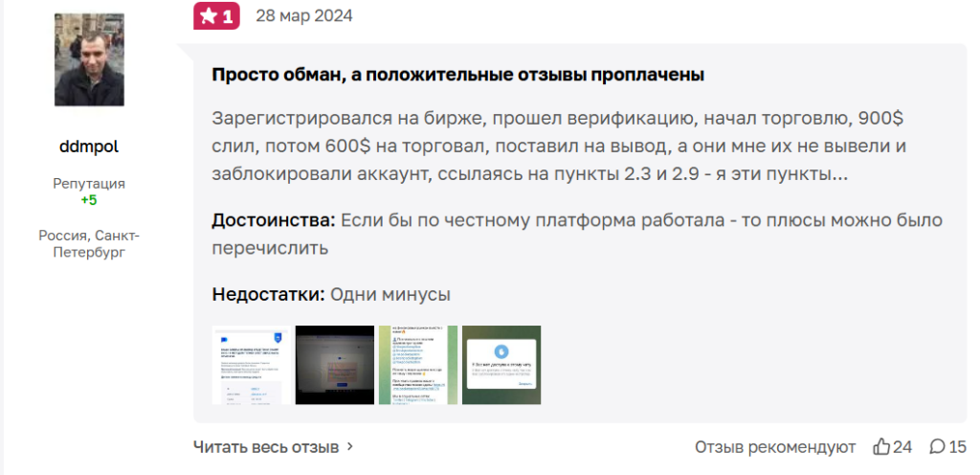Click the 'Недостатки:' label
980x475 pixels.
269,294
